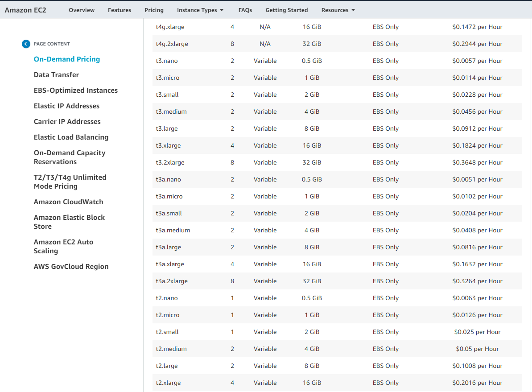Select the t3a.large instance name
532x392 pixels.
168,248
